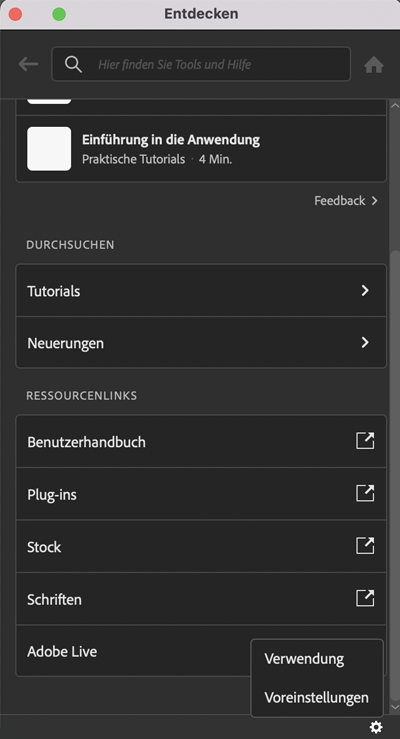Open the settings gear icon
400x739 pixels.
click(376, 727)
